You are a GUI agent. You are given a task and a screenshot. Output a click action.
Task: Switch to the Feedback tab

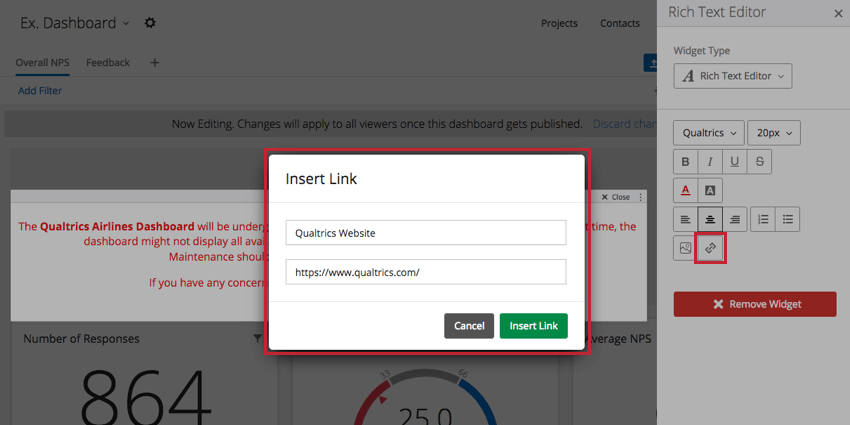pyautogui.click(x=108, y=63)
